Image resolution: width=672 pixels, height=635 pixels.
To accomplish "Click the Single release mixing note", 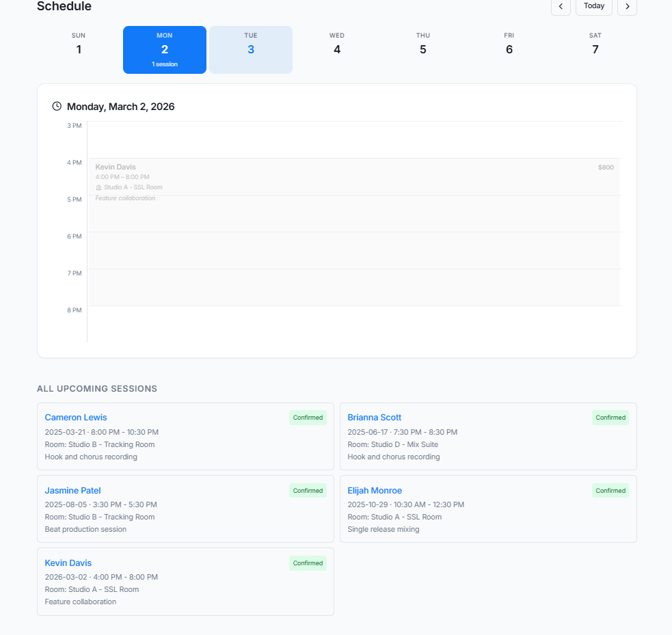I will coord(384,529).
